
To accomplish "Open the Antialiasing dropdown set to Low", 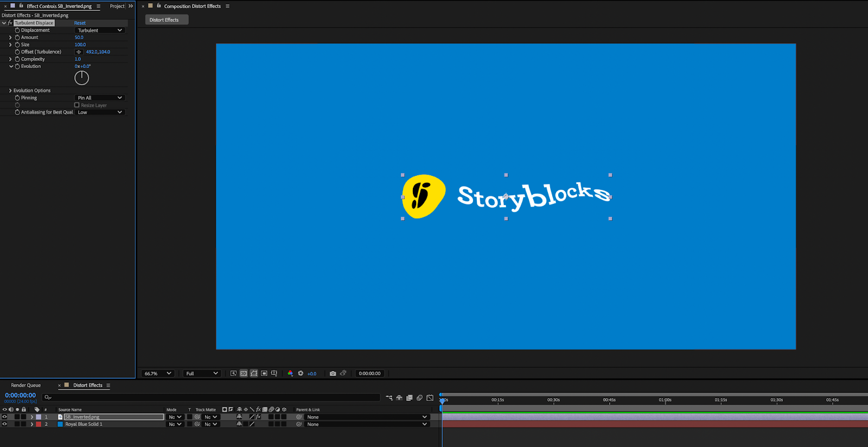I will [100, 112].
